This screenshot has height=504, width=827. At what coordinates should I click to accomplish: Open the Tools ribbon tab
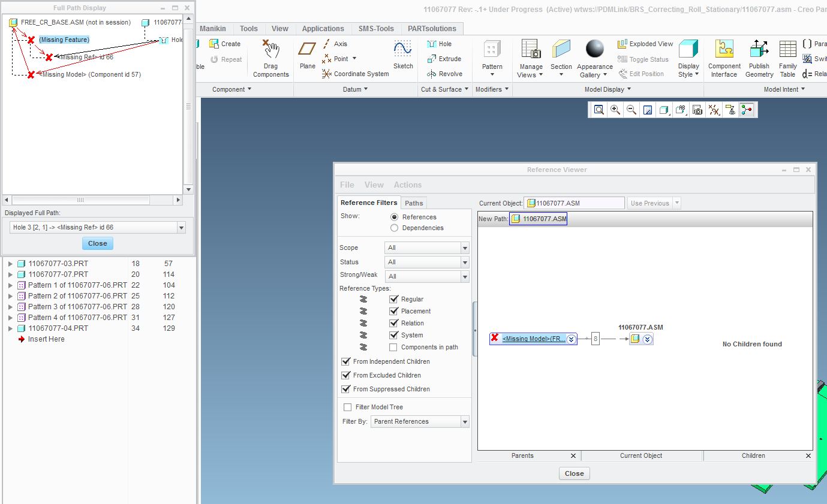(x=249, y=28)
